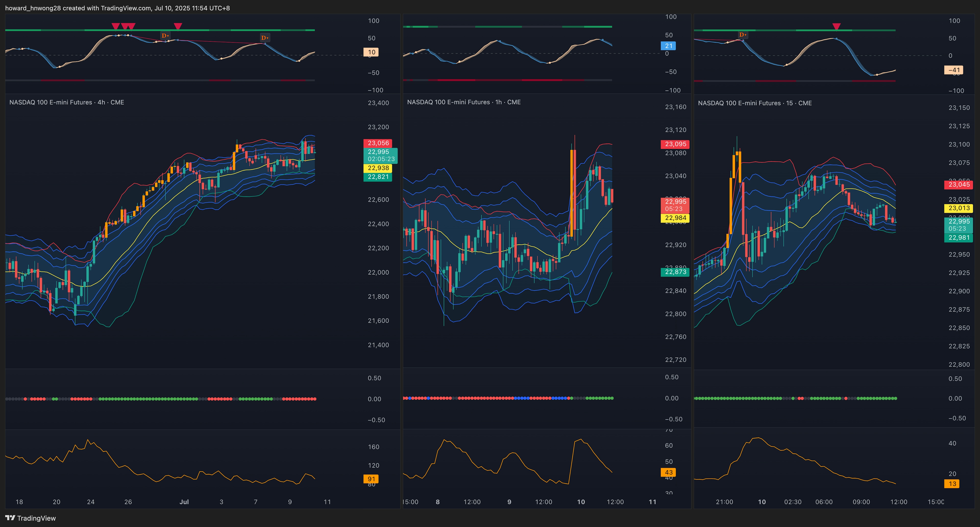
Task: Click the 15:00 label on 1h time axis
Action: coord(411,502)
